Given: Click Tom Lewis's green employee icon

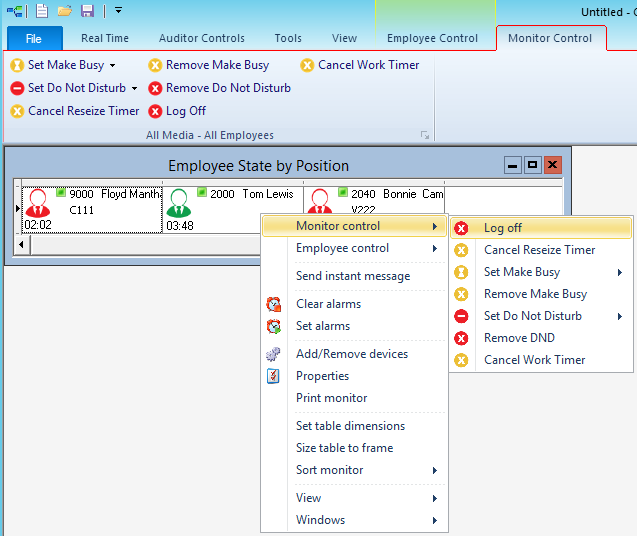Looking at the screenshot, I should (179, 203).
